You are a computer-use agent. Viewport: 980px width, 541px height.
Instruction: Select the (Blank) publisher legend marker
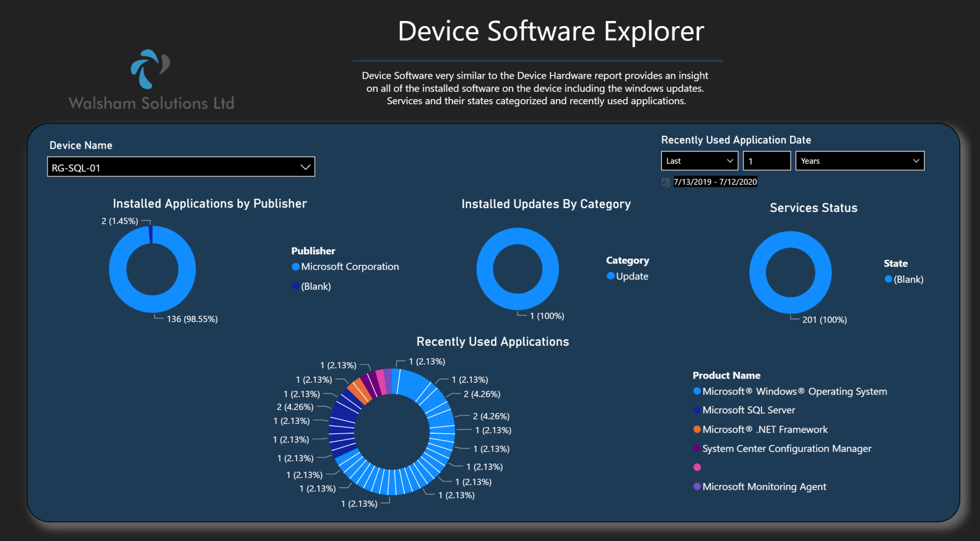click(x=296, y=286)
